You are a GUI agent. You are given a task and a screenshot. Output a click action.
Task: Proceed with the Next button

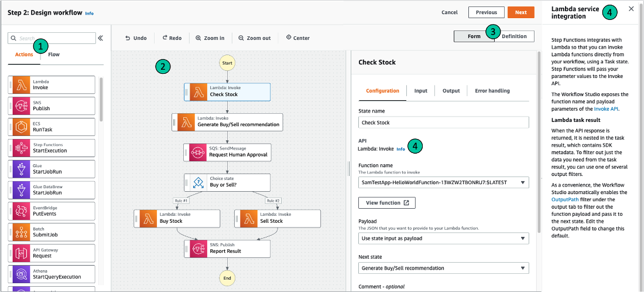click(x=521, y=12)
